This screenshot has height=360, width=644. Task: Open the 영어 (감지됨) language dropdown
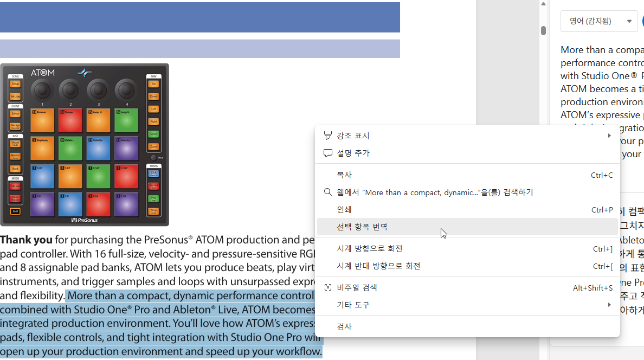coord(599,21)
